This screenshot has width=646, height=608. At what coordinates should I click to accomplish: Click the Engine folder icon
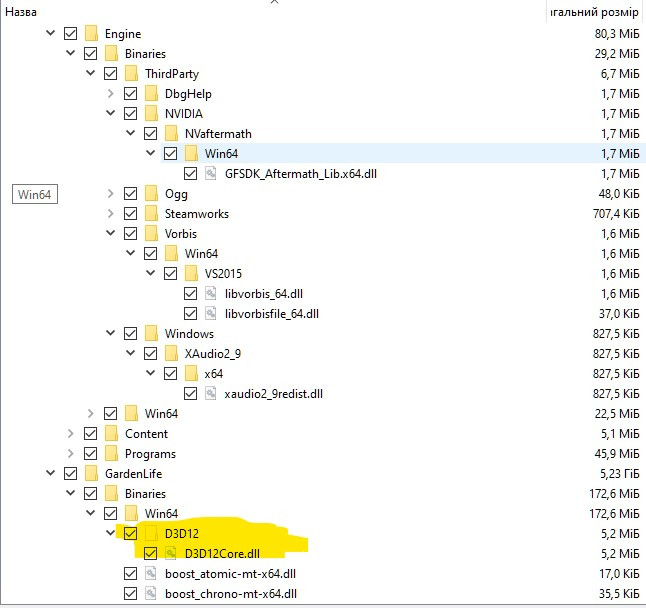click(91, 33)
